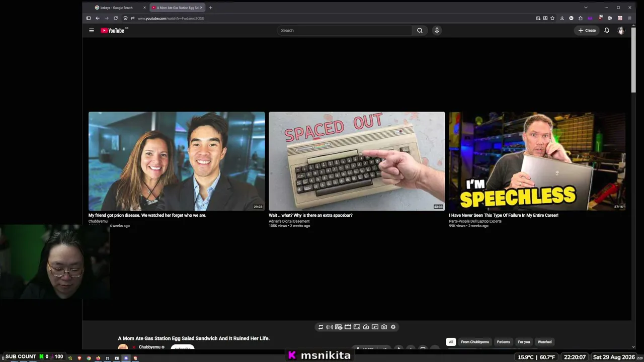Go to YouTube home via the logo

click(x=112, y=31)
